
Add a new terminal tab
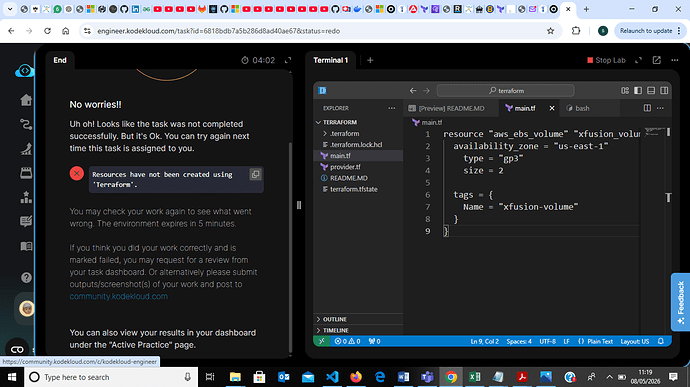coord(370,60)
